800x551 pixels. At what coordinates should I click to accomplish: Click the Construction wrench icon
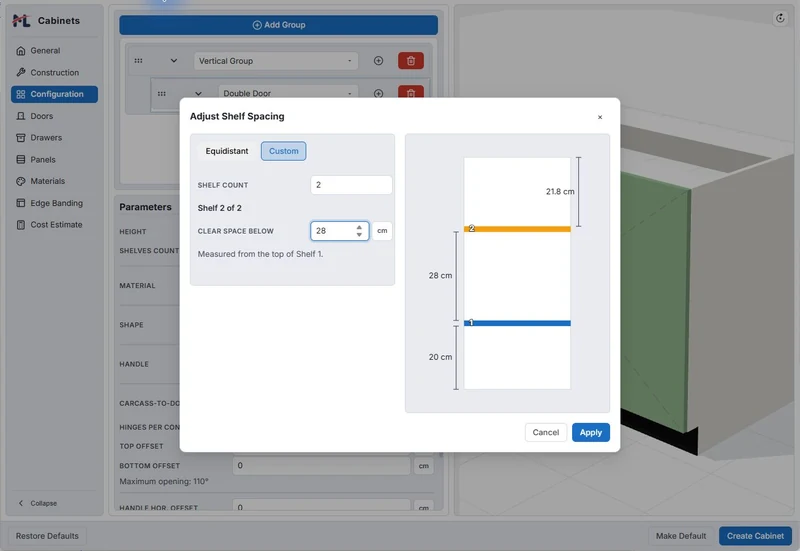(x=20, y=72)
